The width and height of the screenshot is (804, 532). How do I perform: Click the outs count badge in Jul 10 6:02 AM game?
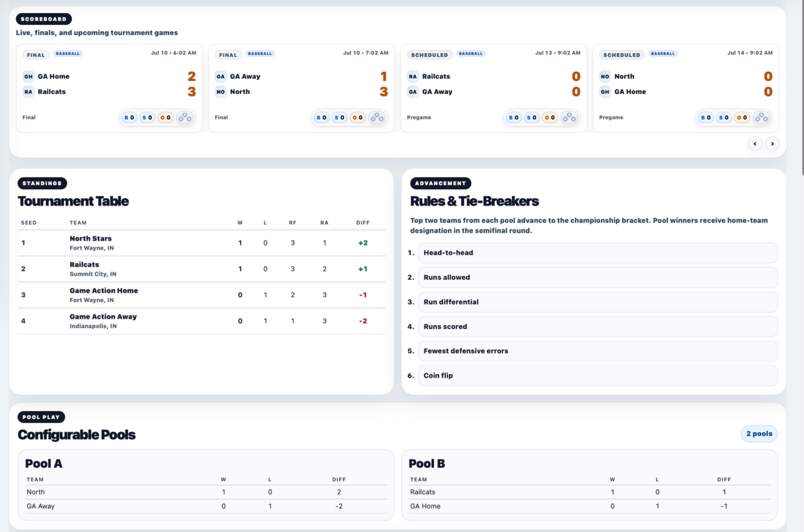click(165, 117)
